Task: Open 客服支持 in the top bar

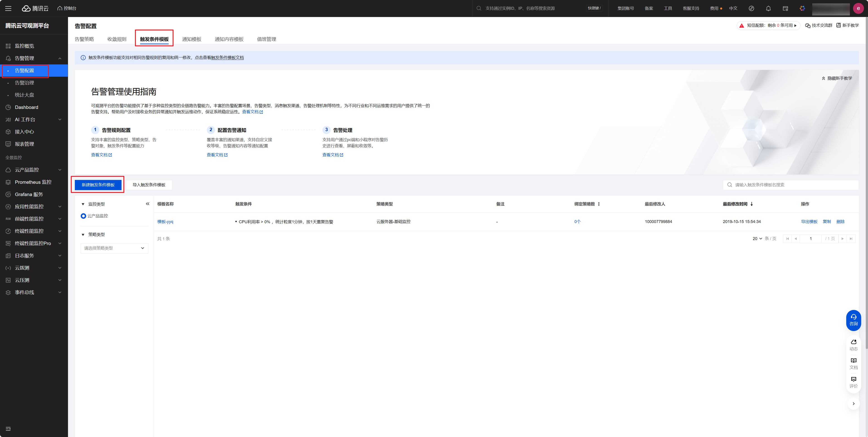Action: tap(691, 8)
